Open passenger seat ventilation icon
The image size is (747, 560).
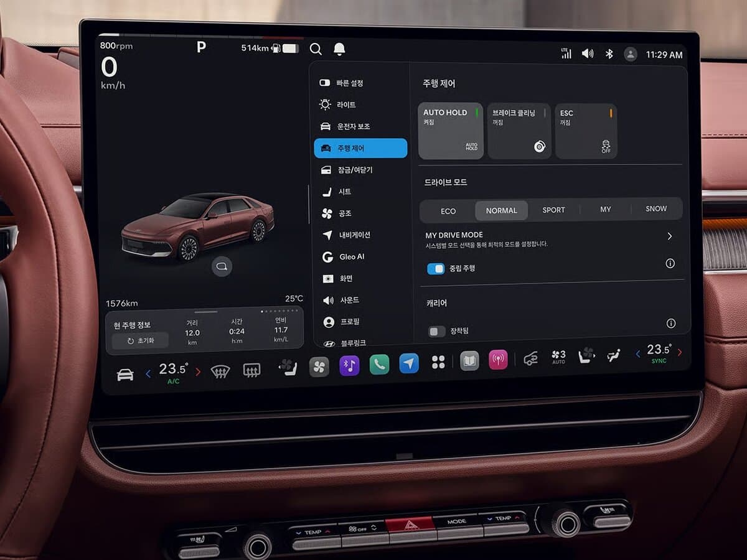click(586, 355)
